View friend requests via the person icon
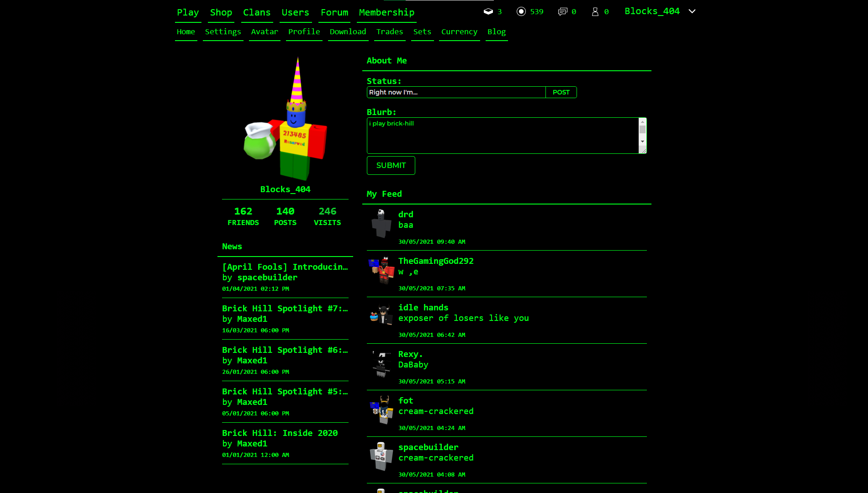 tap(594, 11)
